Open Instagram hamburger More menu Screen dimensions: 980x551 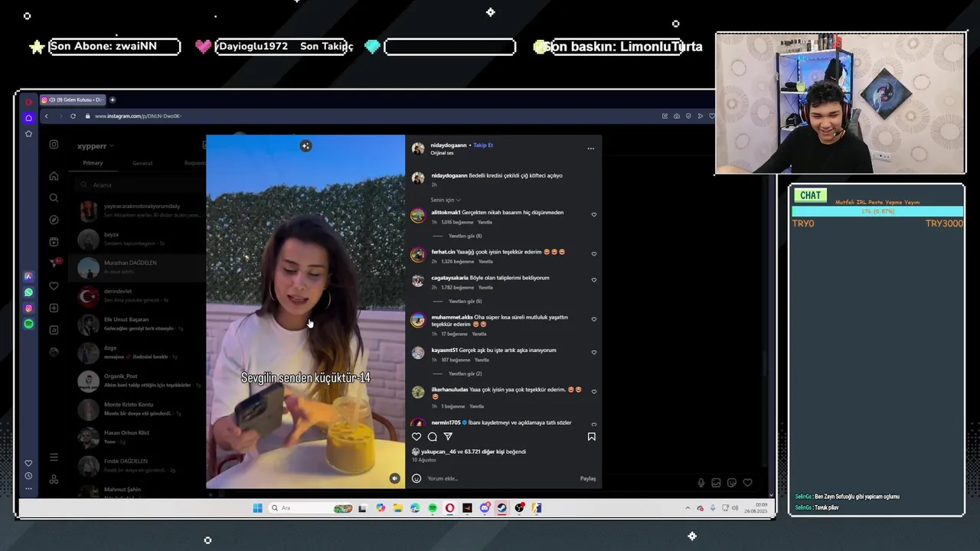[54, 457]
